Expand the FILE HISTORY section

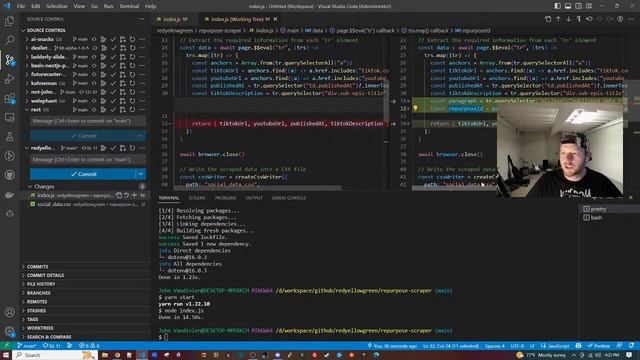[41, 284]
